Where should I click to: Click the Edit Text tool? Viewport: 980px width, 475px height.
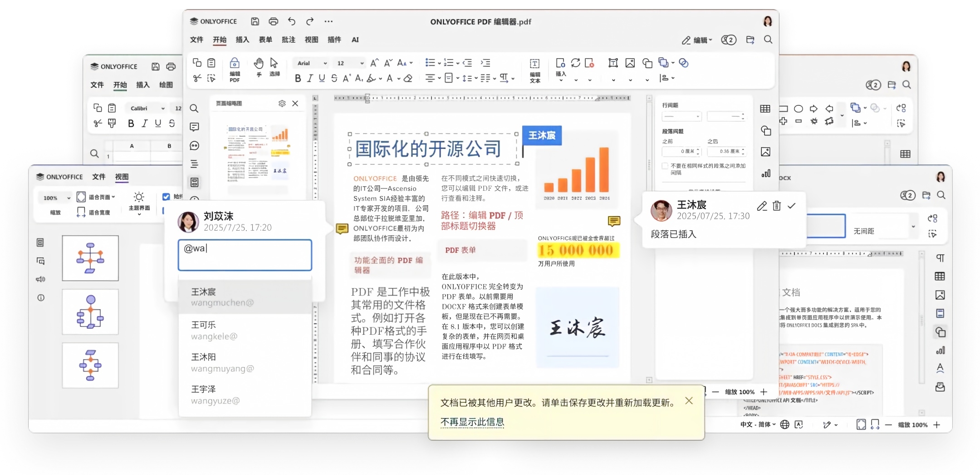tap(535, 70)
